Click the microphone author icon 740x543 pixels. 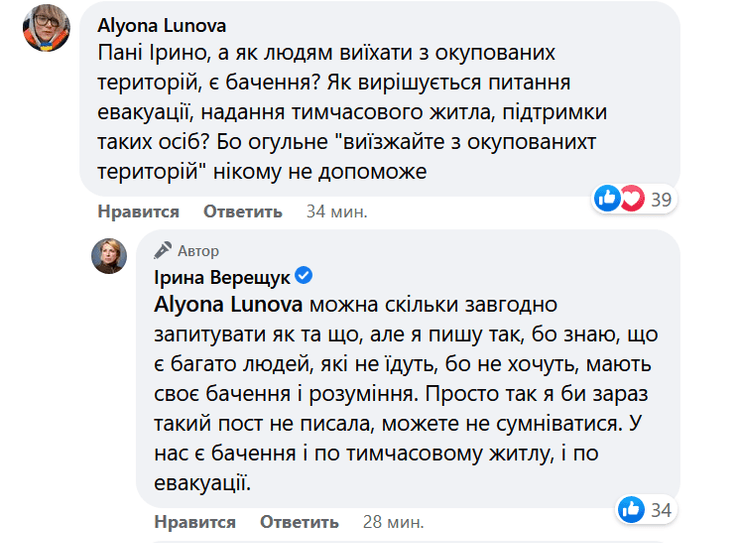coord(165,250)
